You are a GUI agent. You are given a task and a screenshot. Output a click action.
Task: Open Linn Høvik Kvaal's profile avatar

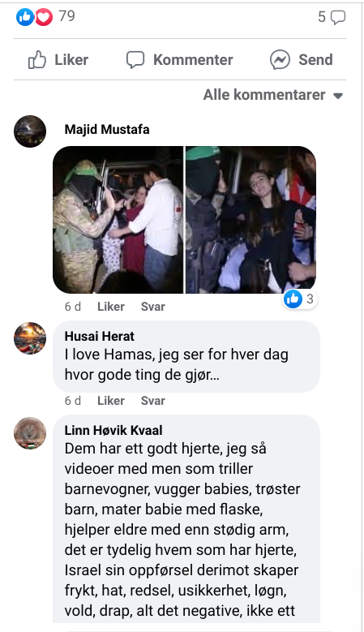coord(30,433)
